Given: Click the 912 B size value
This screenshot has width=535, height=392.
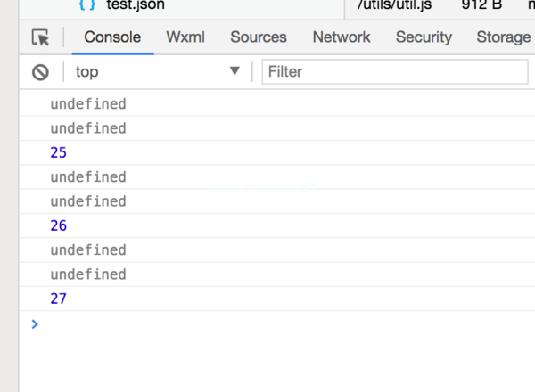Looking at the screenshot, I should (x=481, y=4).
